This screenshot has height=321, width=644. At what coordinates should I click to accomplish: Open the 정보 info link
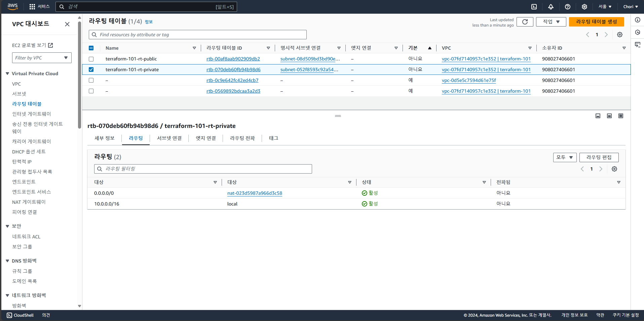(x=149, y=22)
